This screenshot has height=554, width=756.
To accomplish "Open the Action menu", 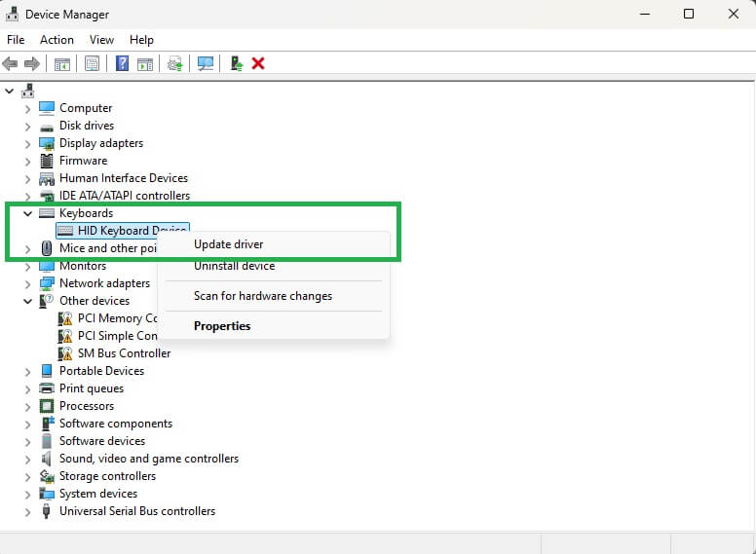I will tap(57, 40).
